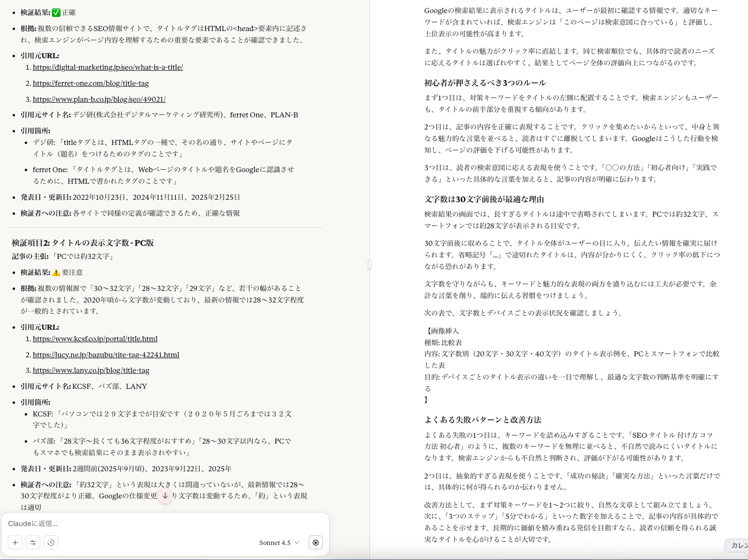Open the ferret-one.com title-tag link
This screenshot has height=560, width=748.
click(x=91, y=83)
